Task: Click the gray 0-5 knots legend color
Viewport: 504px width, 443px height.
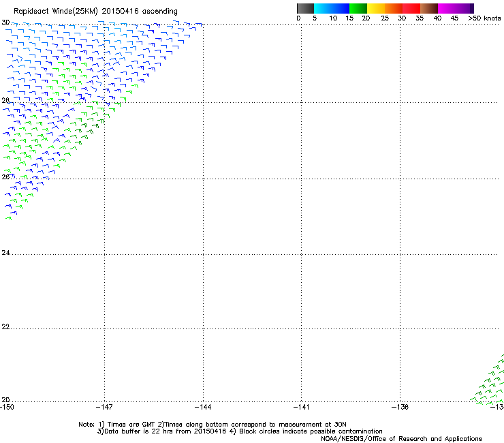Action: (305, 8)
